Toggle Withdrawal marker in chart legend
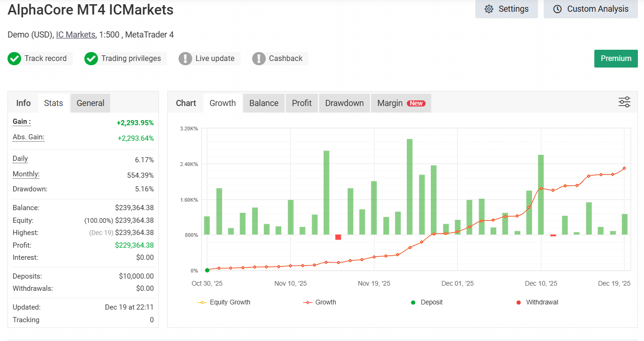 [537, 303]
